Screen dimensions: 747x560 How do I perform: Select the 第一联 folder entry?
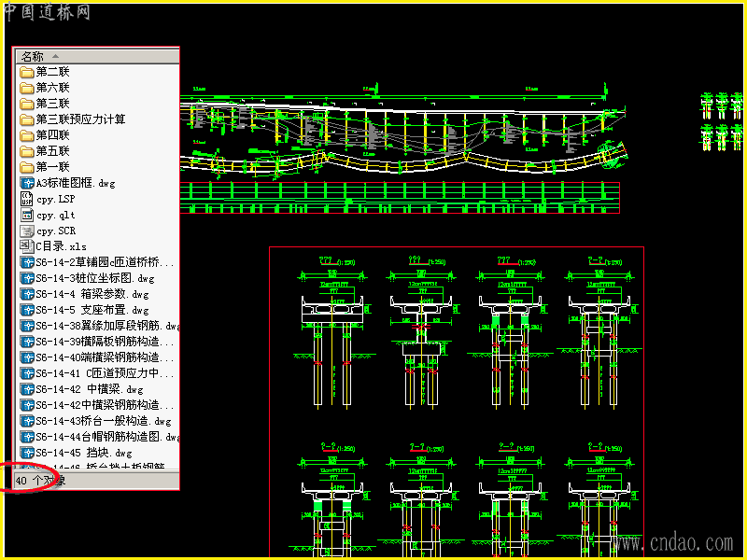(x=45, y=167)
